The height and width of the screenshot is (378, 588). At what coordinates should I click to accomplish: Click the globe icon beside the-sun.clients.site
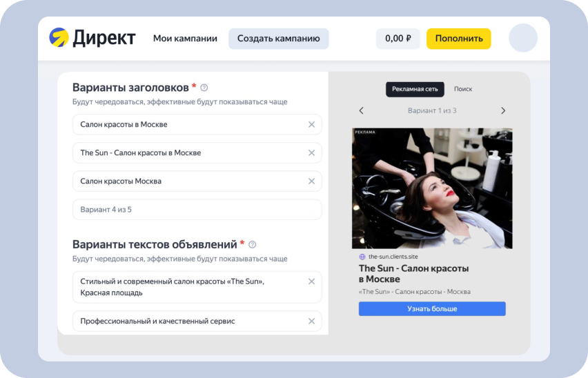tap(362, 257)
